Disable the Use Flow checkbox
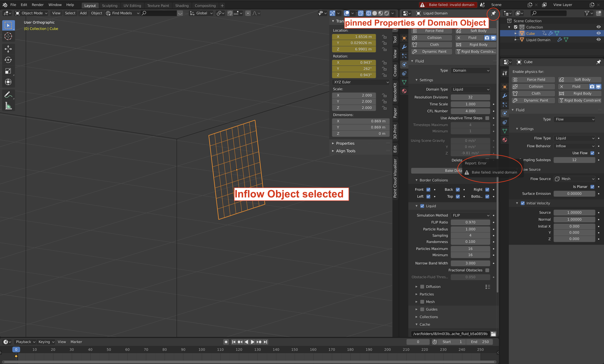This screenshot has height=364, width=604. 592,153
